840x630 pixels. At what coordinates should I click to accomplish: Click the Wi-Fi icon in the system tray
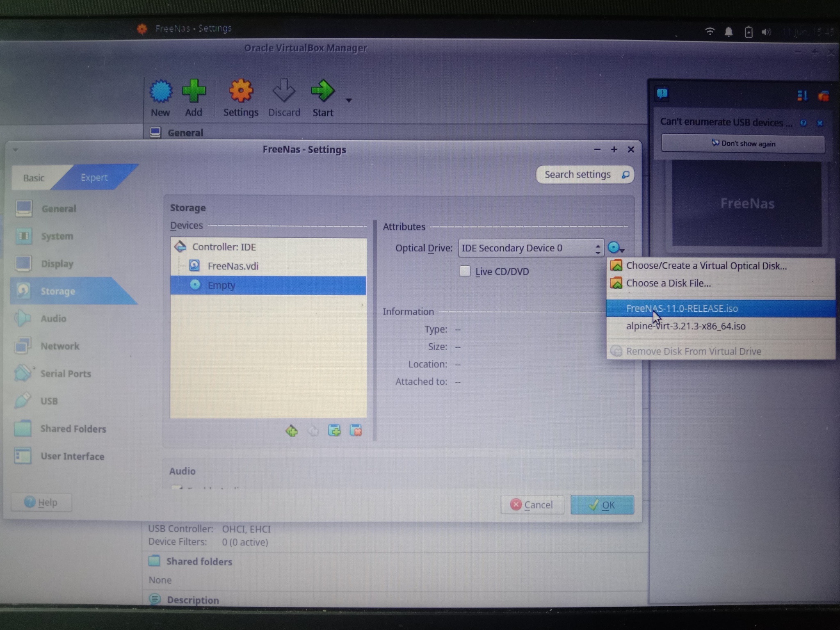[x=710, y=31]
